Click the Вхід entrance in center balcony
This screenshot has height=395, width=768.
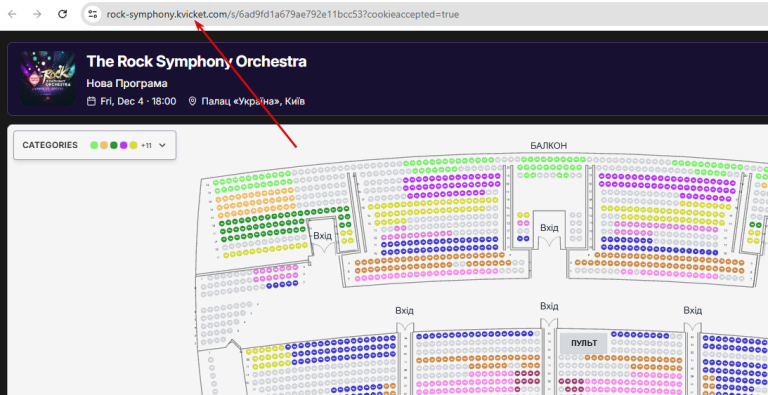549,228
